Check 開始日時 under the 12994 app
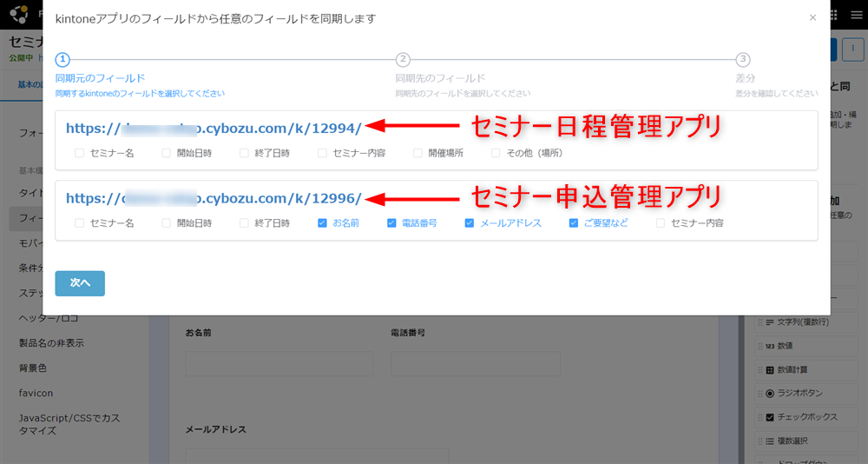 pyautogui.click(x=166, y=153)
